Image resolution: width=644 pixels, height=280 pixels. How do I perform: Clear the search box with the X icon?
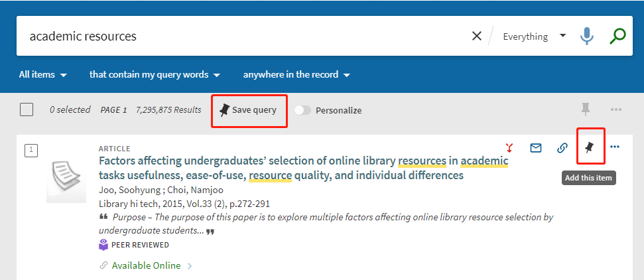tap(476, 36)
